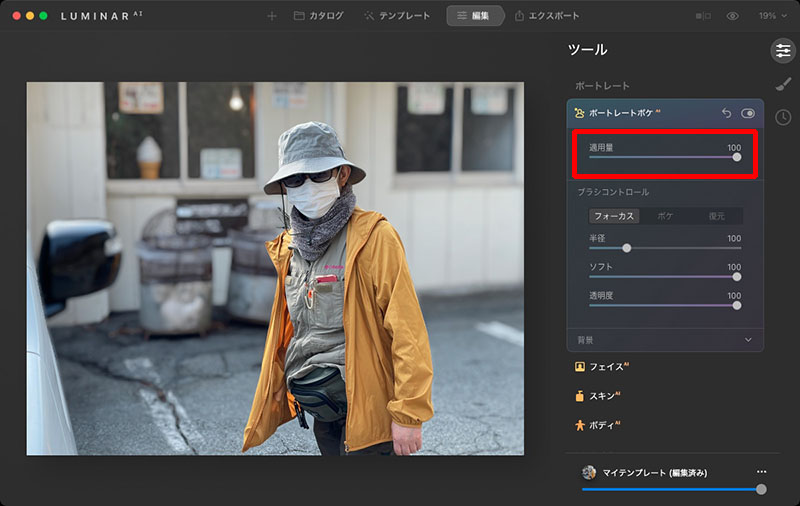Screen dimensions: 800x506
Task: Click the LUMINAR AI logo
Action: (x=102, y=16)
